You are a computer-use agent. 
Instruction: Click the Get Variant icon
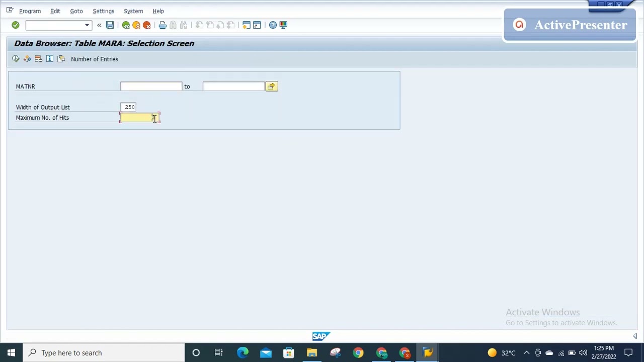pyautogui.click(x=61, y=59)
